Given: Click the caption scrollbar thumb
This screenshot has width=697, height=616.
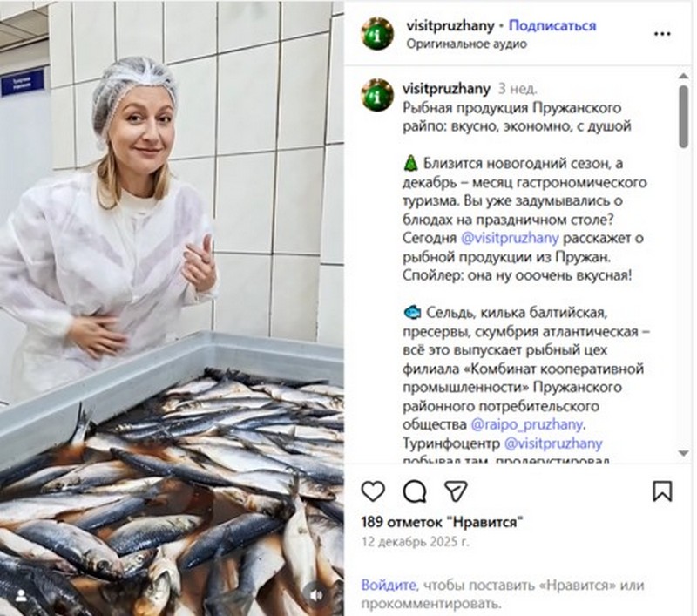Looking at the screenshot, I should pos(684,116).
